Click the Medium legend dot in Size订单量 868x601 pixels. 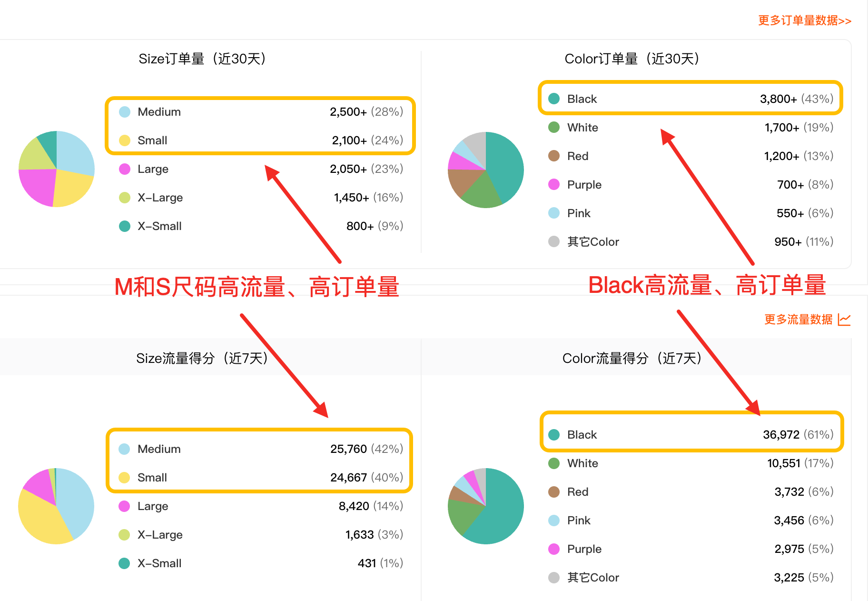tap(125, 112)
